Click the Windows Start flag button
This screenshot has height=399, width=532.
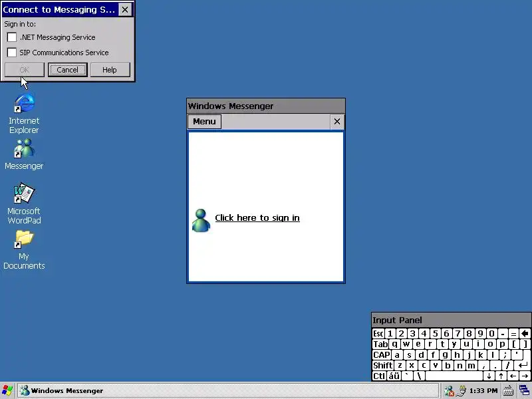pos(7,391)
